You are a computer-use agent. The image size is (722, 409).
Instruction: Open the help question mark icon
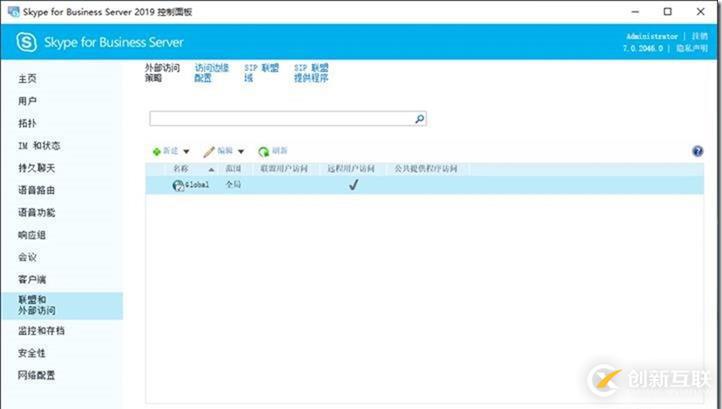tap(698, 151)
